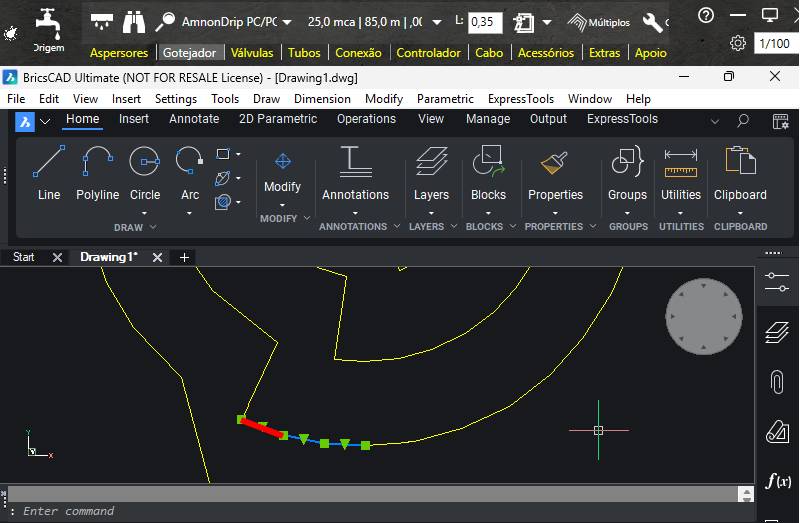This screenshot has width=800, height=523.
Task: Click the command line input field
Action: click(x=380, y=511)
